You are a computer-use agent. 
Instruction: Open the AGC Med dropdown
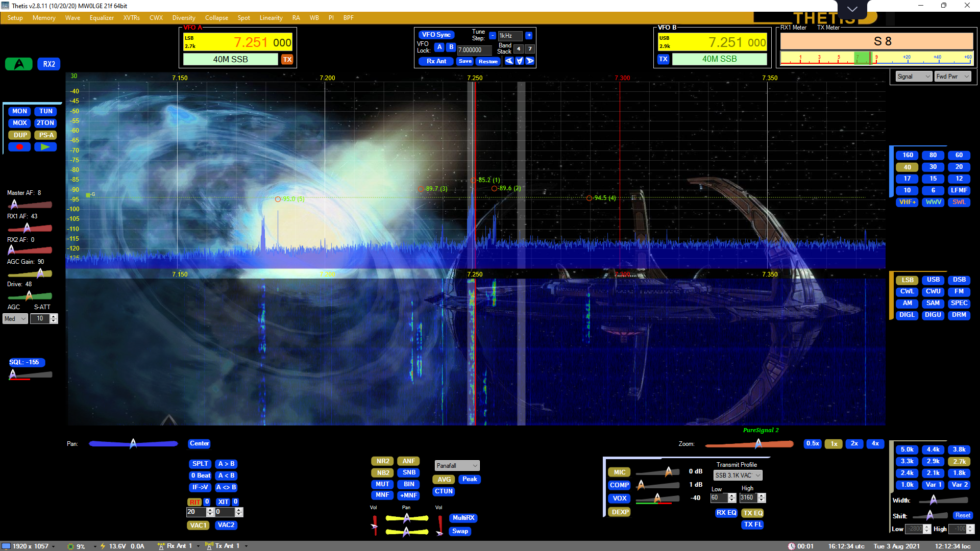point(15,319)
